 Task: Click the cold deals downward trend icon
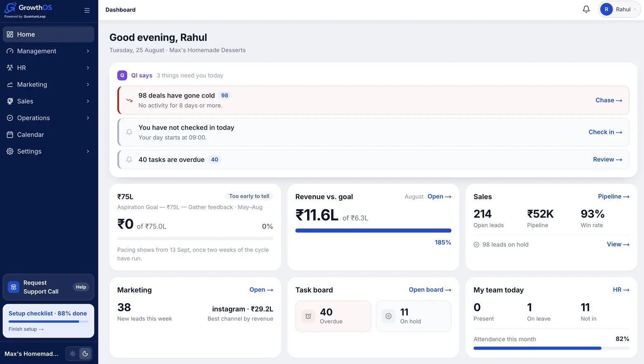point(129,100)
